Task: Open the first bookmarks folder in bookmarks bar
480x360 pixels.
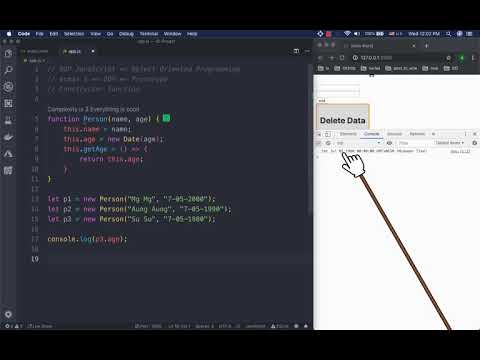Action: coord(324,68)
